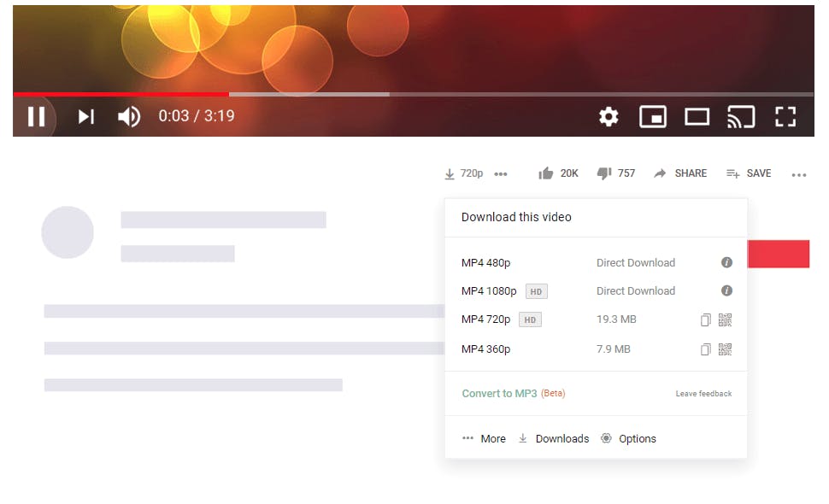The image size is (829, 504).
Task: Share the current video
Action: pos(680,173)
